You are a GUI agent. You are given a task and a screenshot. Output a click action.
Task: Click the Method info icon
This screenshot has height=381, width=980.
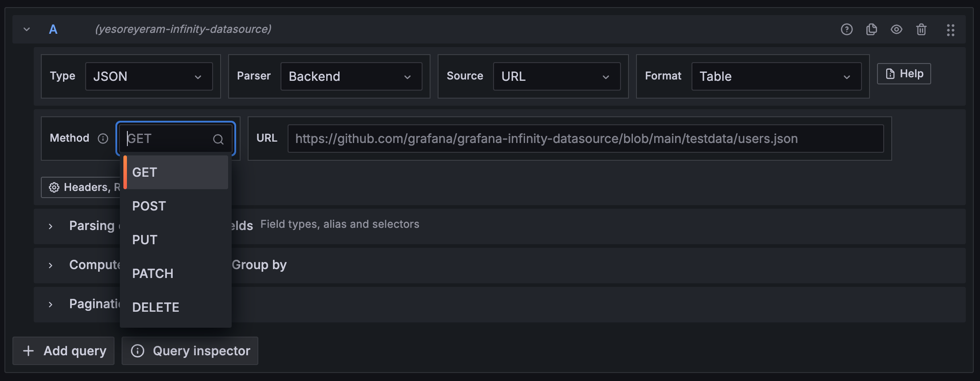pos(103,139)
